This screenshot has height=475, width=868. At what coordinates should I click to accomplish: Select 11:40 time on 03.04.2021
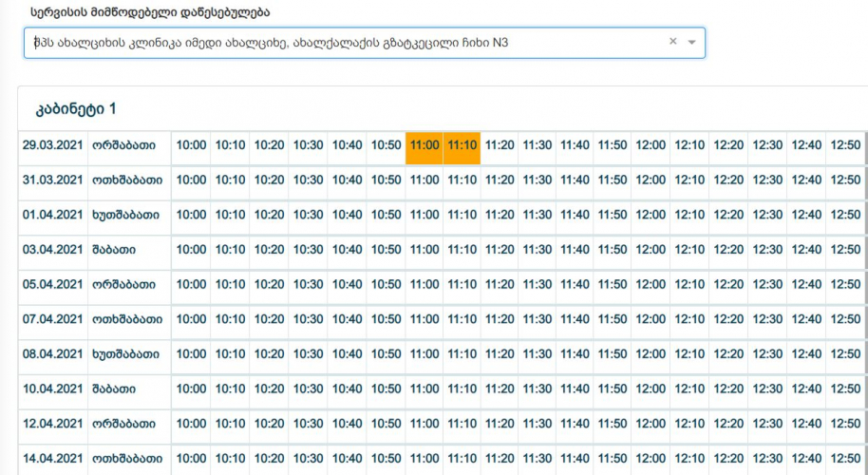click(575, 250)
